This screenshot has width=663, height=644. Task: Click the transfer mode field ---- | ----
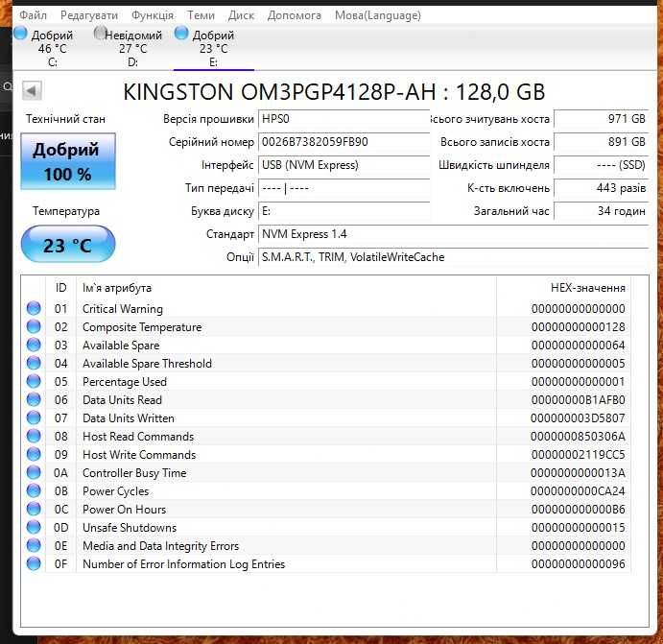coord(343,188)
